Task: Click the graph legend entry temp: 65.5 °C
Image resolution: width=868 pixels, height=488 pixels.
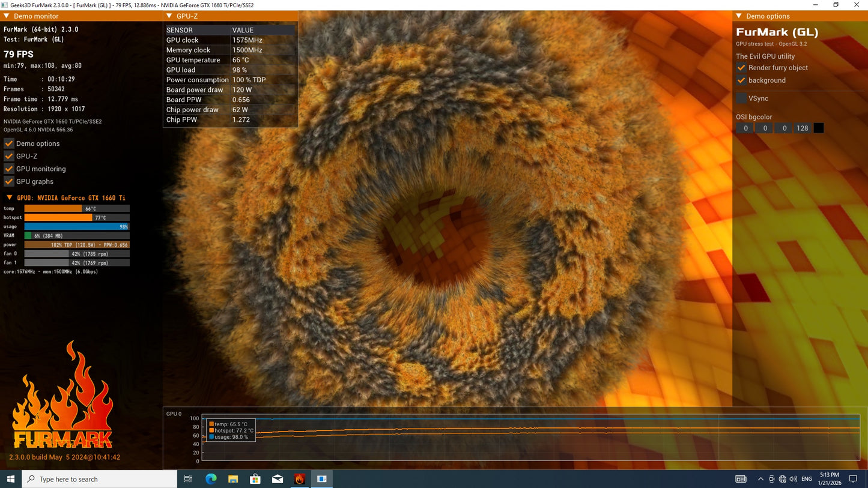Action: (228, 424)
